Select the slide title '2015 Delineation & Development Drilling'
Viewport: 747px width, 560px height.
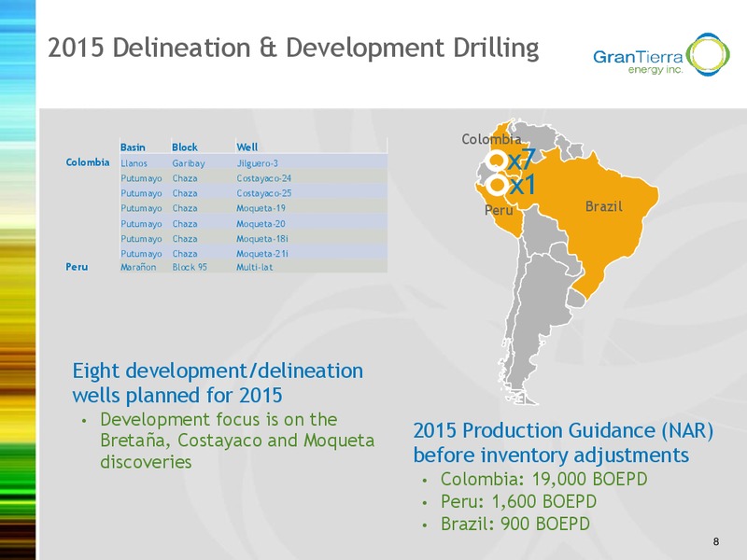point(293,49)
